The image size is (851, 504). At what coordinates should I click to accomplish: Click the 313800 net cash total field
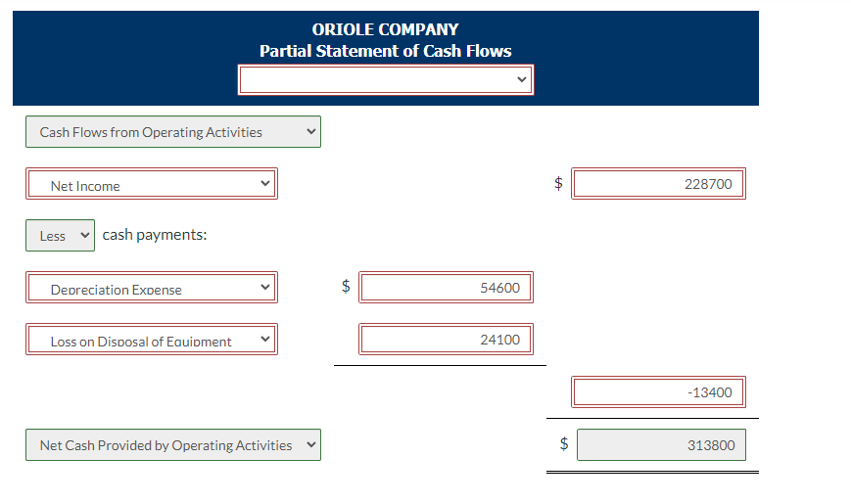pos(660,445)
